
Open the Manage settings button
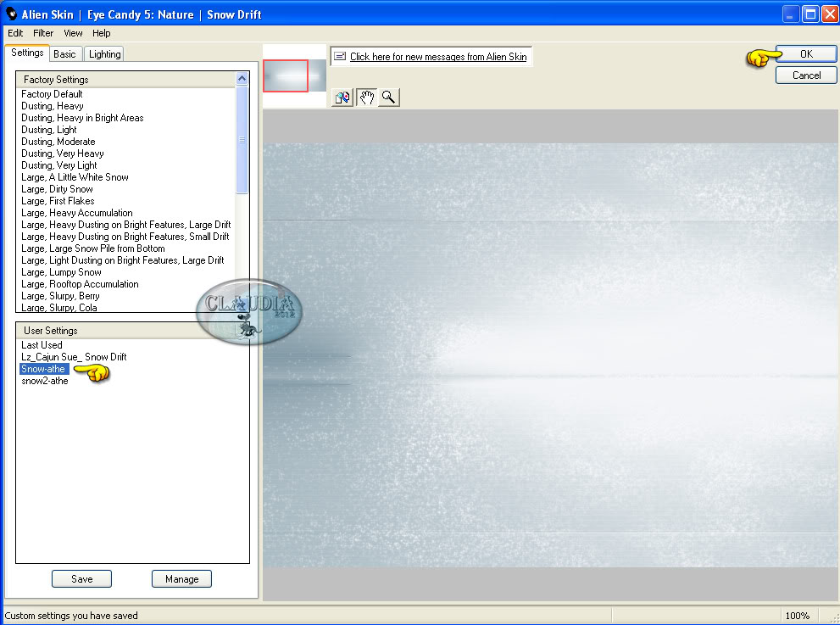click(x=181, y=579)
